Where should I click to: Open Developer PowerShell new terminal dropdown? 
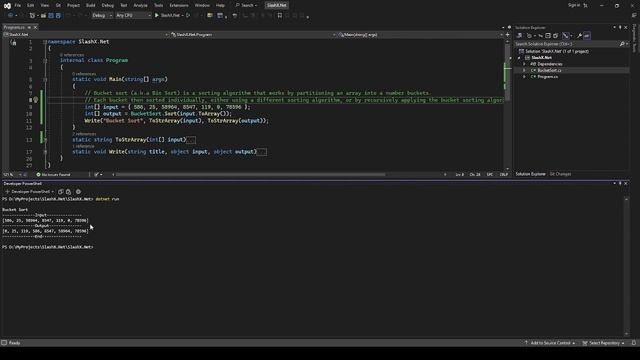[x=53, y=191]
